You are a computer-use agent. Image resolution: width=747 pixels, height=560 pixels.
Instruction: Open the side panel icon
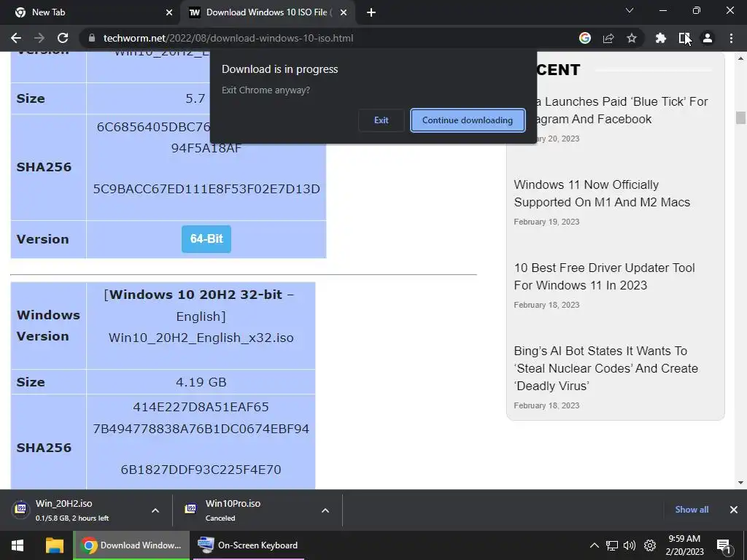684,38
